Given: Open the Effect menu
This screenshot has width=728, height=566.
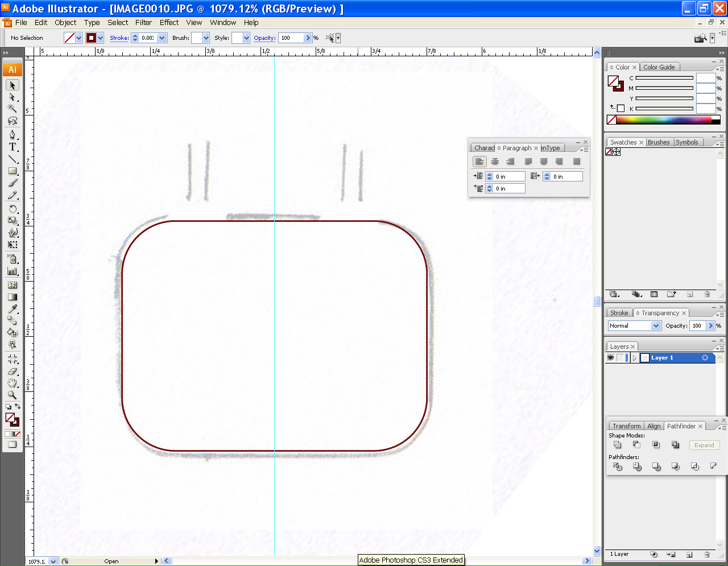Looking at the screenshot, I should 169,23.
